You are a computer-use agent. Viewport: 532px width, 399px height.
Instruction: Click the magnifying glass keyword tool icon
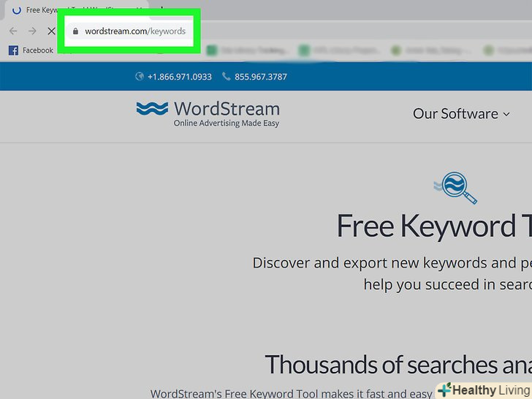tap(456, 188)
